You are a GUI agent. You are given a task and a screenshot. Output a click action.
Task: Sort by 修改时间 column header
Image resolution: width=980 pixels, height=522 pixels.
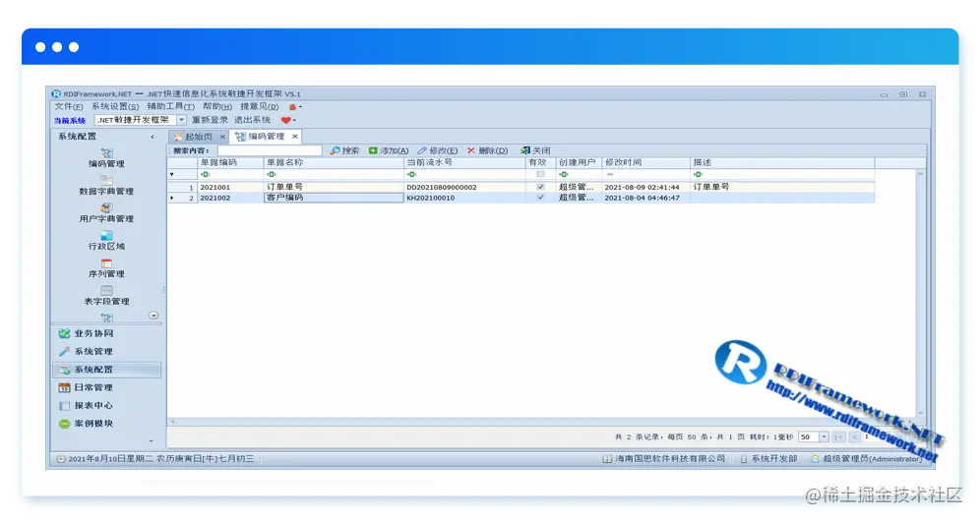[646, 162]
